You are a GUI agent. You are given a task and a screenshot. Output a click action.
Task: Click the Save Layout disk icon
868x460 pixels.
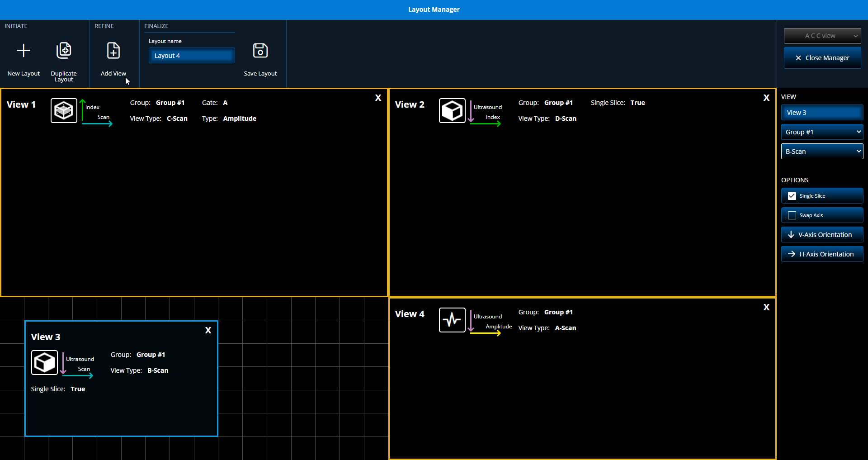(x=260, y=51)
